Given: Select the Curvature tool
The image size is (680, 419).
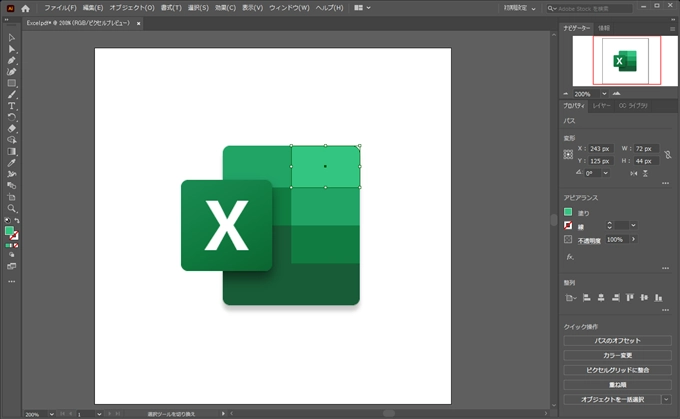Looking at the screenshot, I should [12, 72].
